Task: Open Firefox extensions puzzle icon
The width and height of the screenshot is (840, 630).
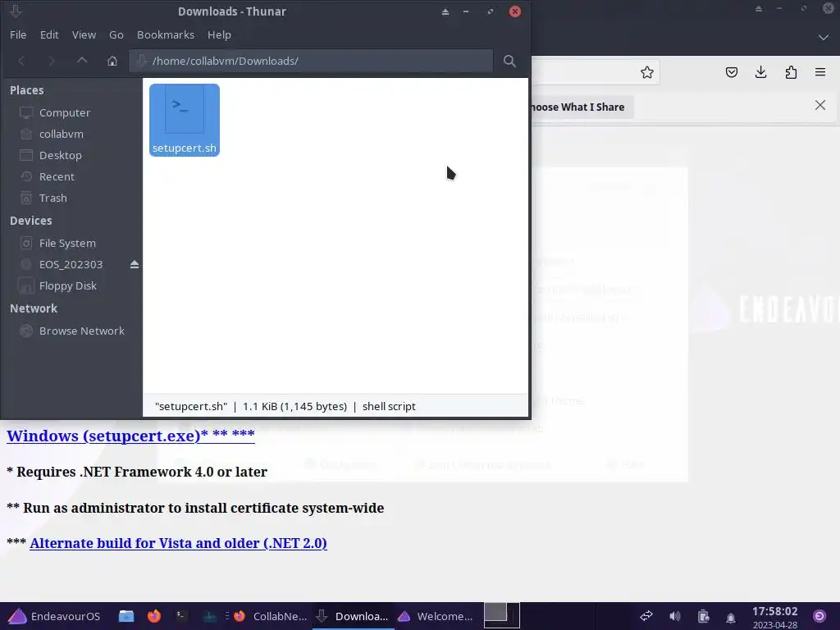Action: [x=791, y=72]
